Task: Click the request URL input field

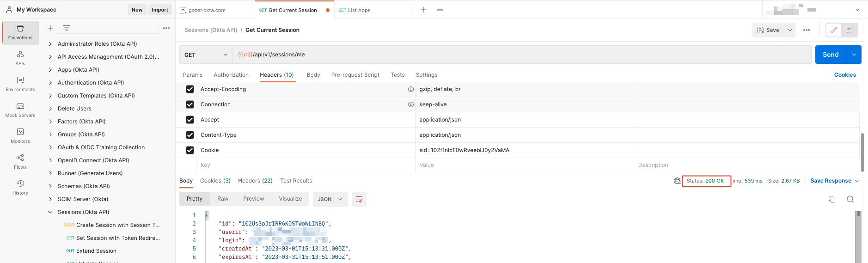Action: pyautogui.click(x=522, y=55)
